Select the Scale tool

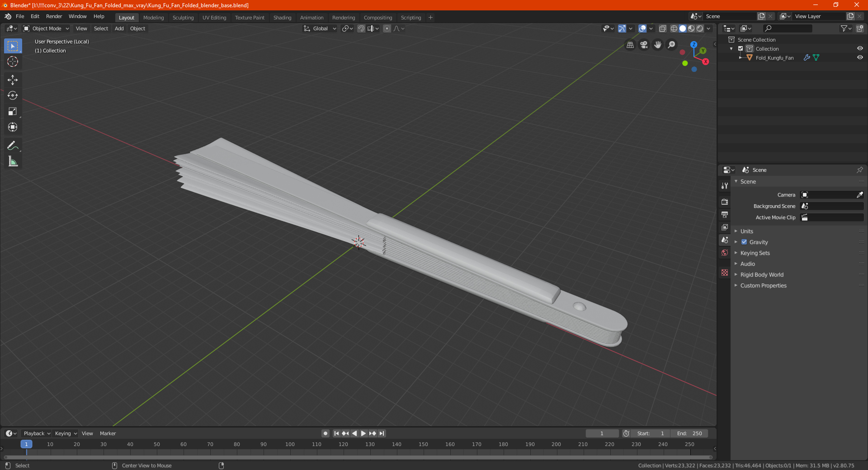[x=13, y=111]
